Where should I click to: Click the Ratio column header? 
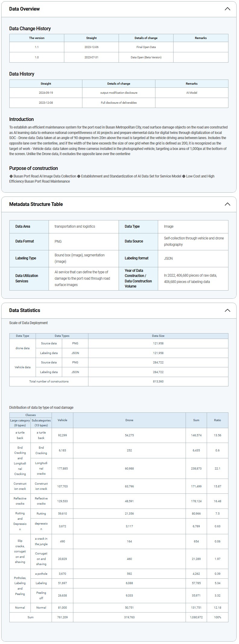pyautogui.click(x=217, y=420)
